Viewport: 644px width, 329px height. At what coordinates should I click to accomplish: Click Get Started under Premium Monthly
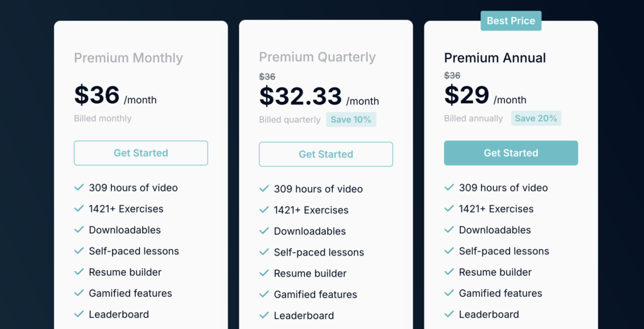[141, 153]
